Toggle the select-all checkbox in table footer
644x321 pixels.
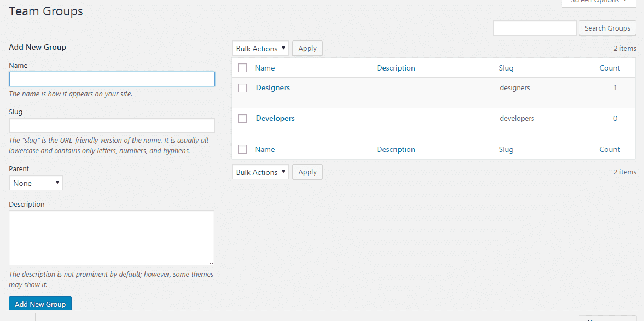[x=242, y=149]
